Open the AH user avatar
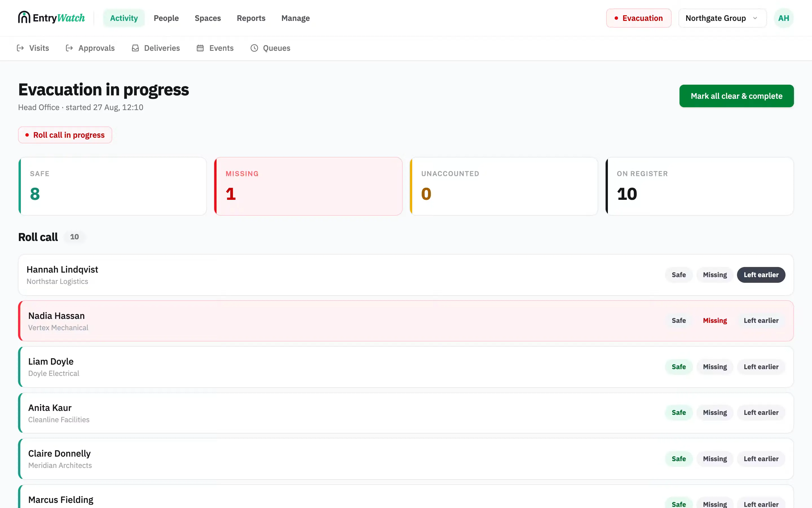812x508 pixels. click(x=784, y=18)
